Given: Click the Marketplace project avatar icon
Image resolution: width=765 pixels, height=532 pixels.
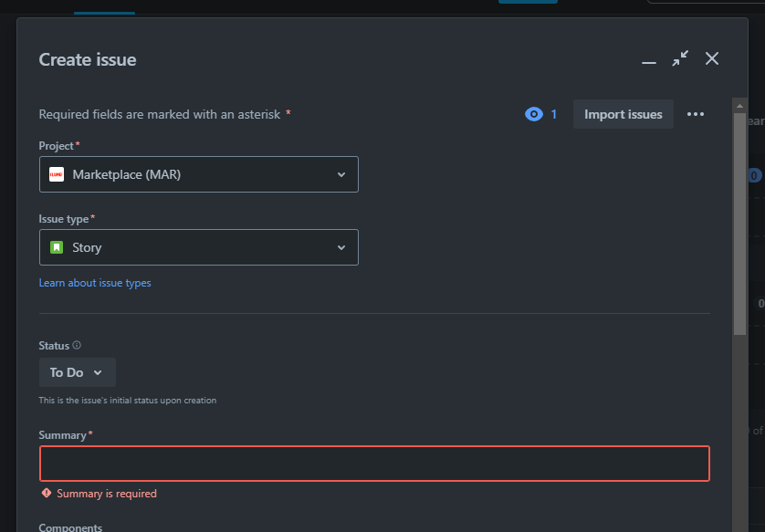Looking at the screenshot, I should tap(57, 174).
